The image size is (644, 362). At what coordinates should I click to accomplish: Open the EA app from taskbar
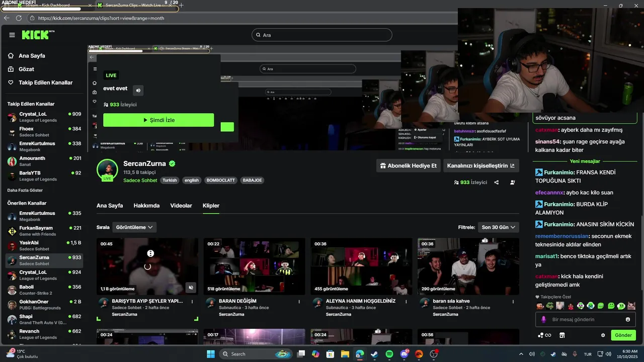(419, 354)
